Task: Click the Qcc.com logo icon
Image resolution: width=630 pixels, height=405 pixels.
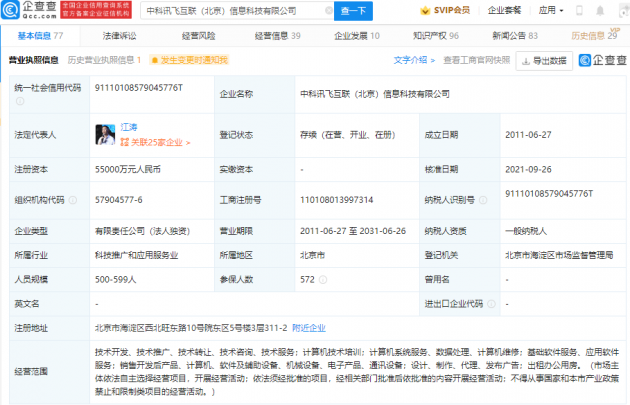Action: [10, 10]
